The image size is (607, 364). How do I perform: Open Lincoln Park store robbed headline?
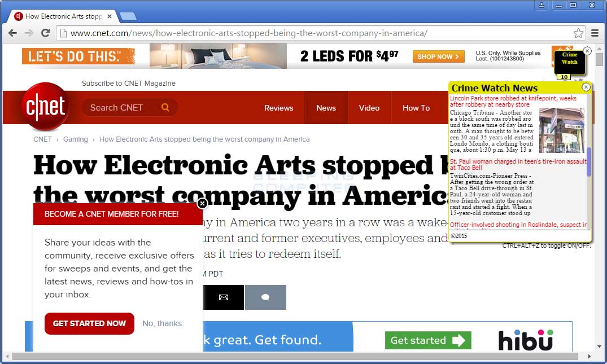pos(513,102)
